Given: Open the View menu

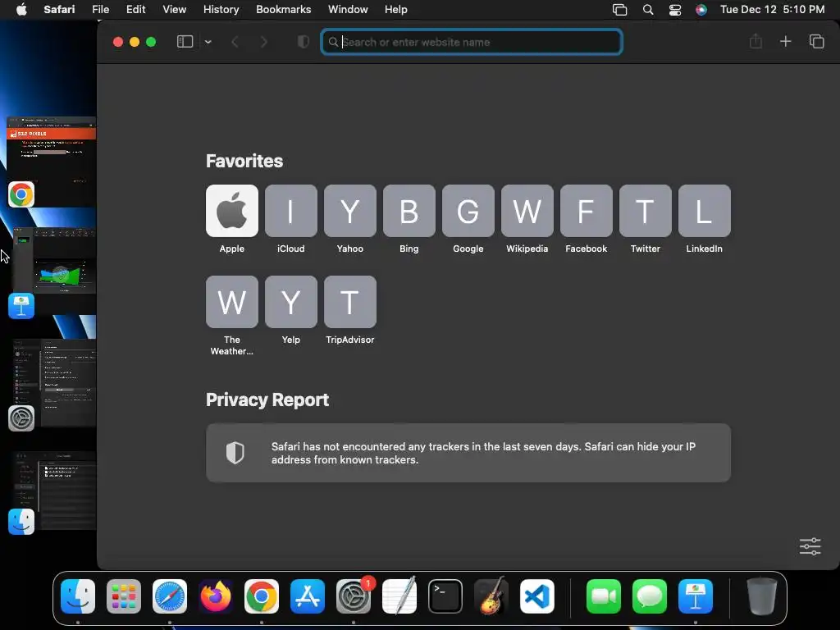Looking at the screenshot, I should click(x=174, y=10).
